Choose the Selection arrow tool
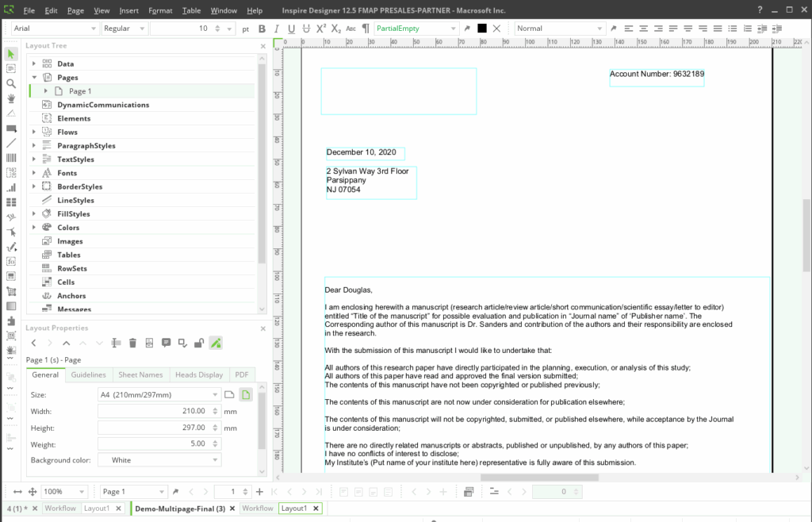Screen dimensions: 812x522 (x=11, y=54)
